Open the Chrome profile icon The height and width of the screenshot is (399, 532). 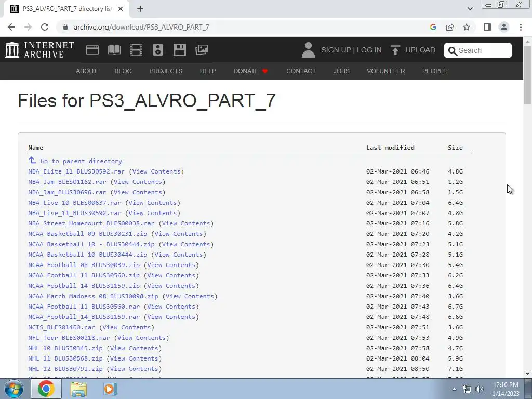click(504, 27)
